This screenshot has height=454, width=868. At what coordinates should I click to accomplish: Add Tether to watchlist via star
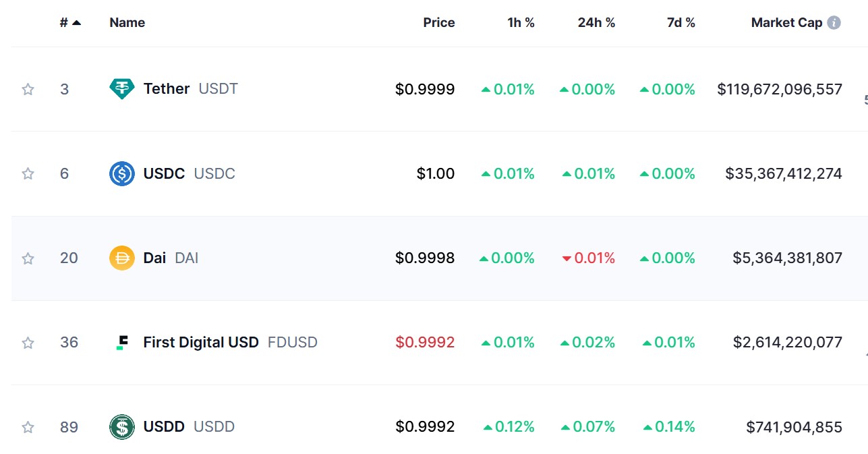coord(28,88)
